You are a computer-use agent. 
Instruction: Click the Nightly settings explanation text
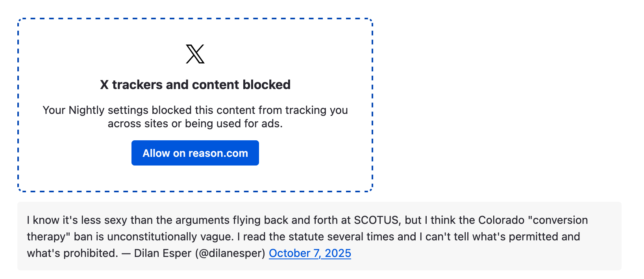click(195, 117)
